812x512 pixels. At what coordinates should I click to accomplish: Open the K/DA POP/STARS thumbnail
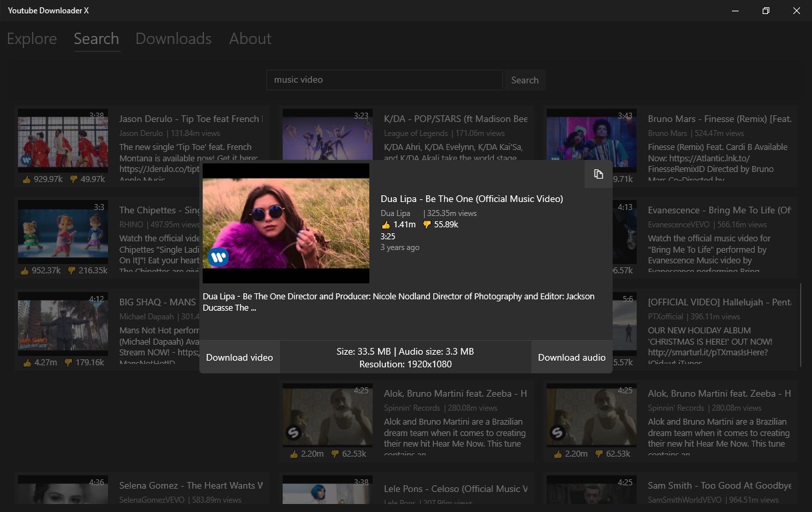click(x=327, y=135)
